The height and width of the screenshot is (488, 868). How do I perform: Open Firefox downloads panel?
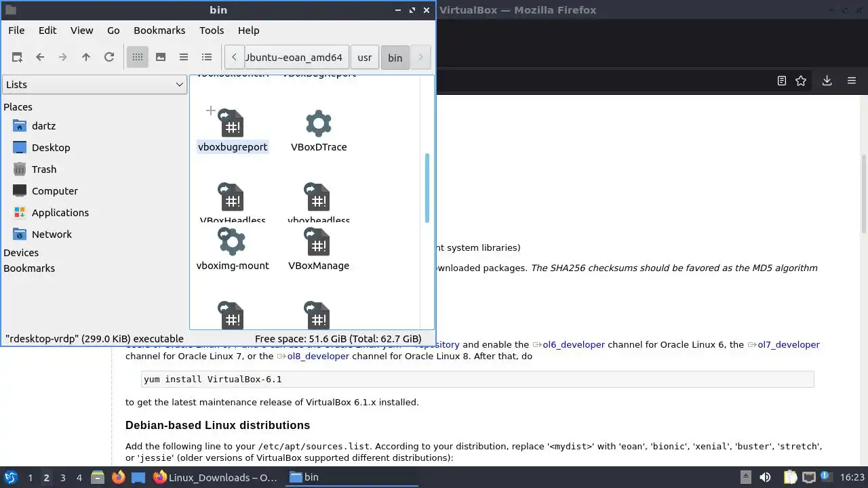coord(827,81)
